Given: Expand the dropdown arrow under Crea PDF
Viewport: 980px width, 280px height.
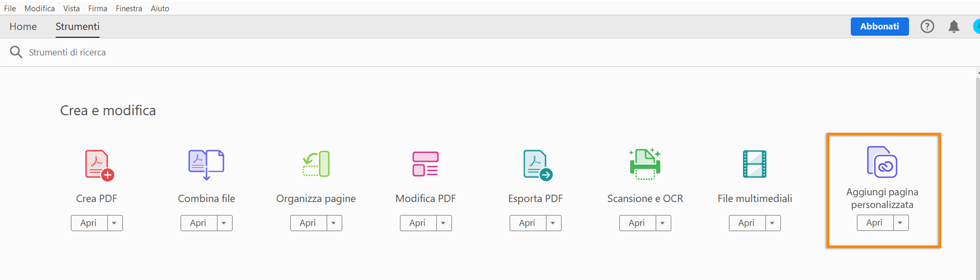Looking at the screenshot, I should pos(115,223).
